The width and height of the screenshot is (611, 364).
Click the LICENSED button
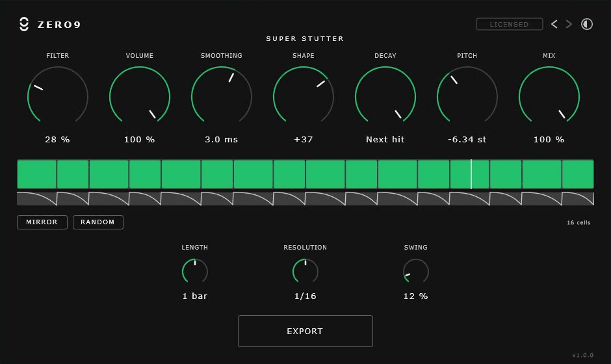pos(510,24)
